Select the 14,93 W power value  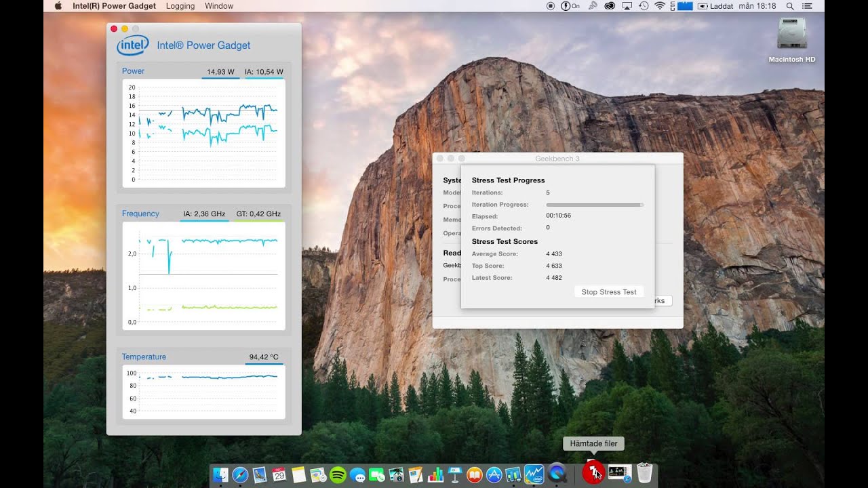click(x=220, y=72)
